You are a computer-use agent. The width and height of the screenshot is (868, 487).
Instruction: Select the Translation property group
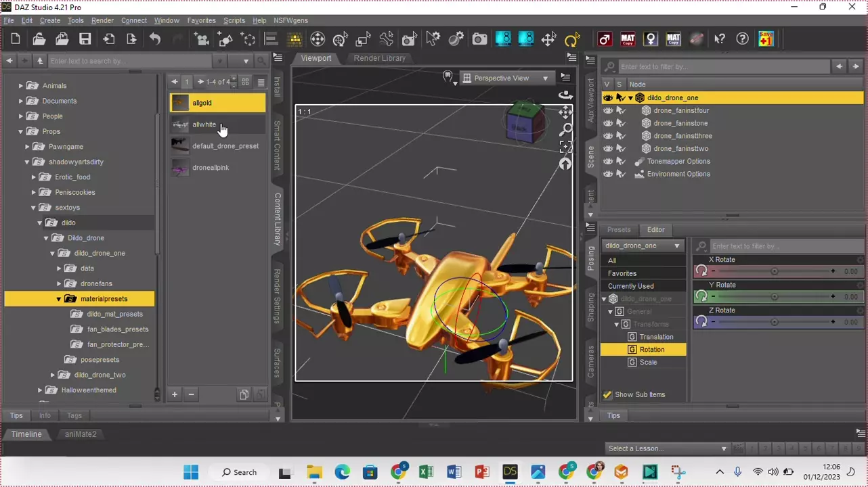pos(655,337)
